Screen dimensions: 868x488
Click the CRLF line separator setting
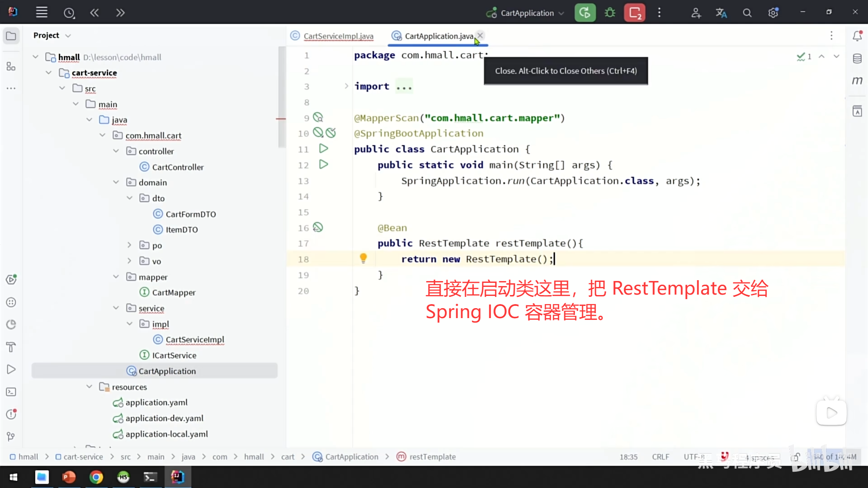click(x=660, y=457)
